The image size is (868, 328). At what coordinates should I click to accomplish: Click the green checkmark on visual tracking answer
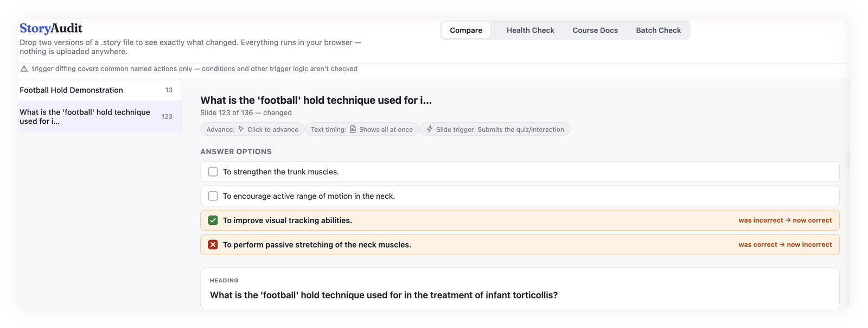pyautogui.click(x=213, y=220)
